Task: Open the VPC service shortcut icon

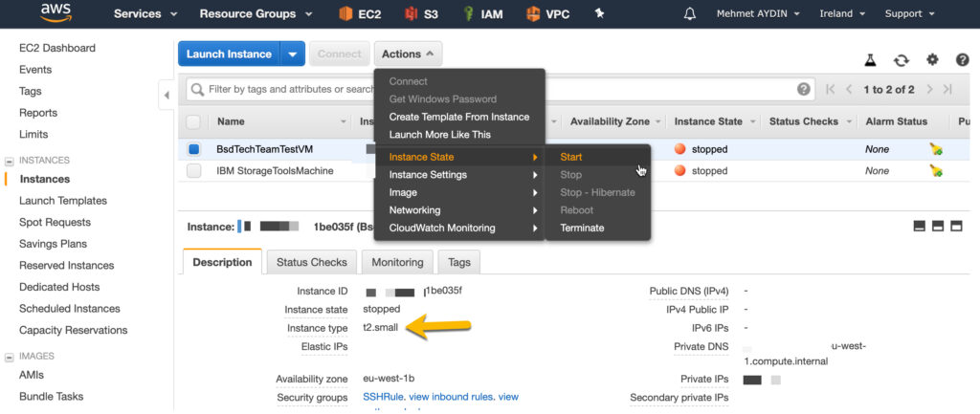Action: pyautogui.click(x=532, y=13)
